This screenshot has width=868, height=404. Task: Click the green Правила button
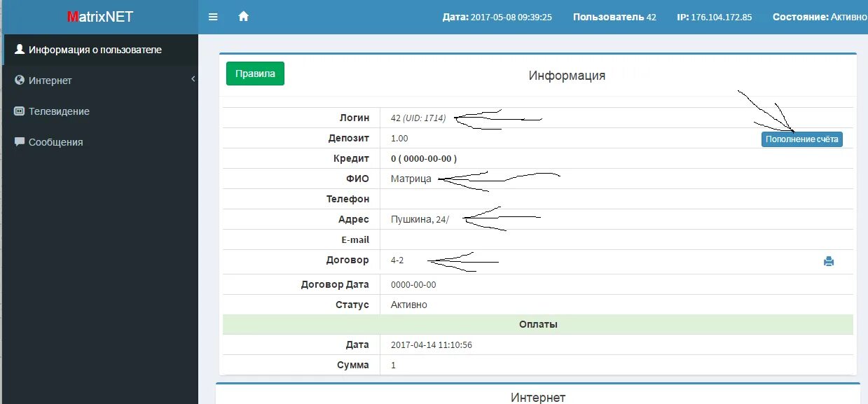pos(254,73)
